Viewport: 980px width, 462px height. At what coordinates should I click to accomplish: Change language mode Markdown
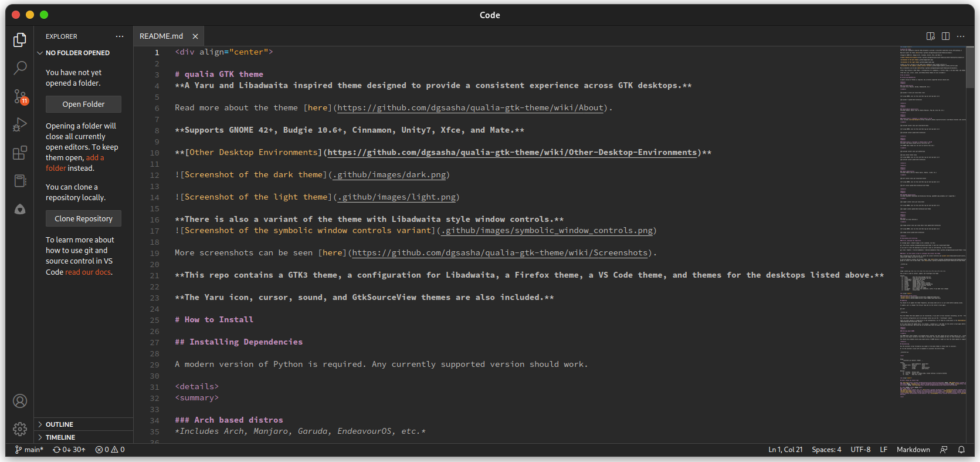click(913, 450)
